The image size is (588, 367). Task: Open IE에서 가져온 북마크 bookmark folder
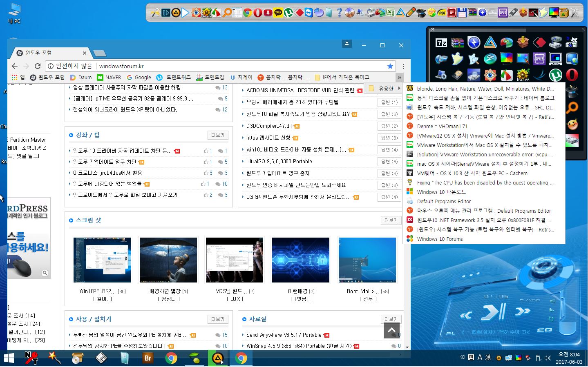342,77
